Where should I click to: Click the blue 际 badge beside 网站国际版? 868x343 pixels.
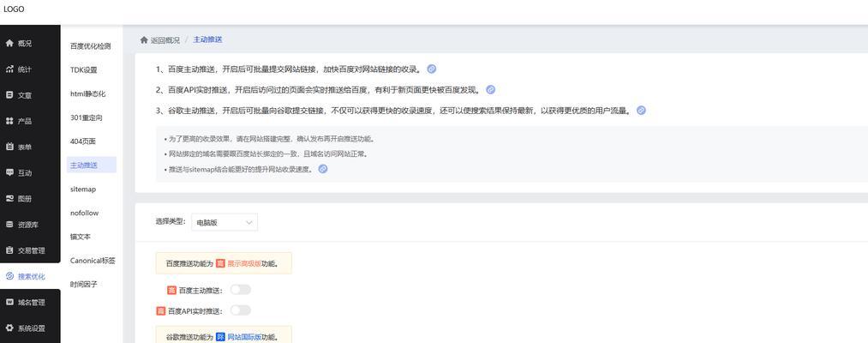coord(220,337)
